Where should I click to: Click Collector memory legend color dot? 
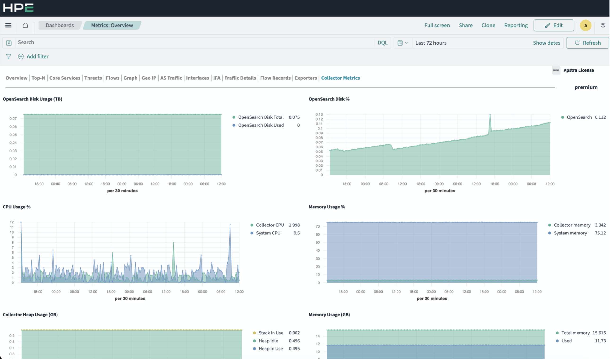pyautogui.click(x=550, y=225)
